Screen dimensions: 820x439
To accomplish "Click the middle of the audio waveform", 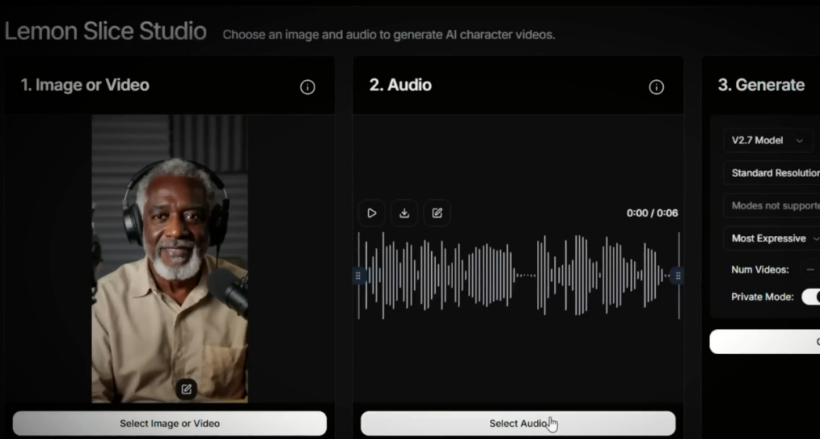I will pyautogui.click(x=518, y=275).
